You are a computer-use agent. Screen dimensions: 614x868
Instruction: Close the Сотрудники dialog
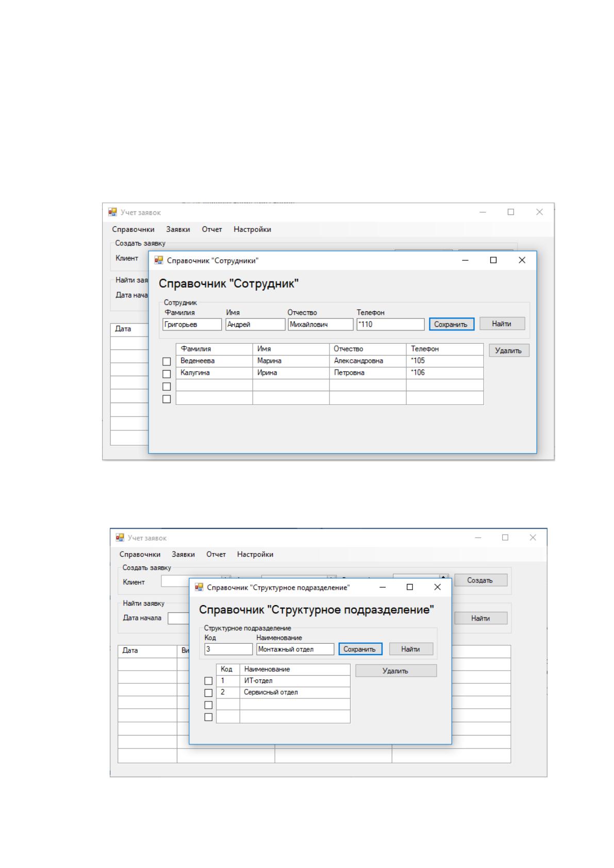522,260
